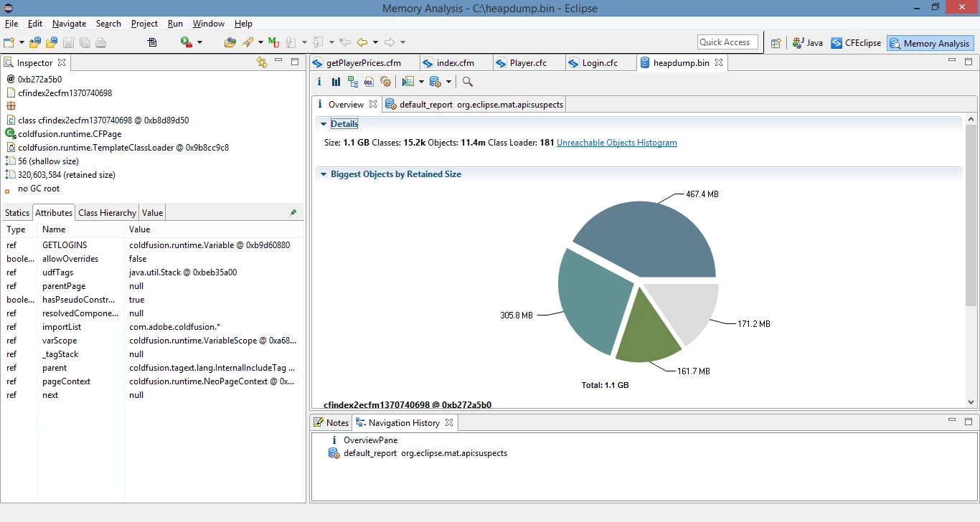
Task: Click the Open Perspective icon
Action: tap(776, 43)
